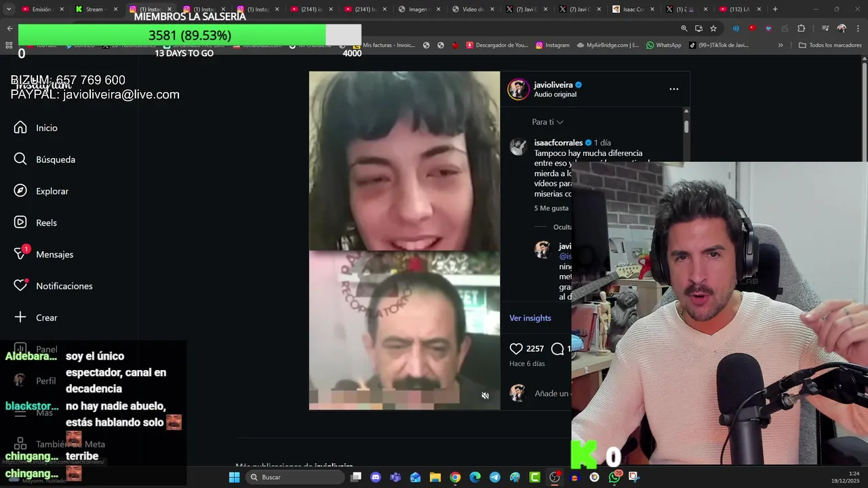868x488 pixels.
Task: Open the MyAirBridge.com bookmark
Action: tap(608, 45)
